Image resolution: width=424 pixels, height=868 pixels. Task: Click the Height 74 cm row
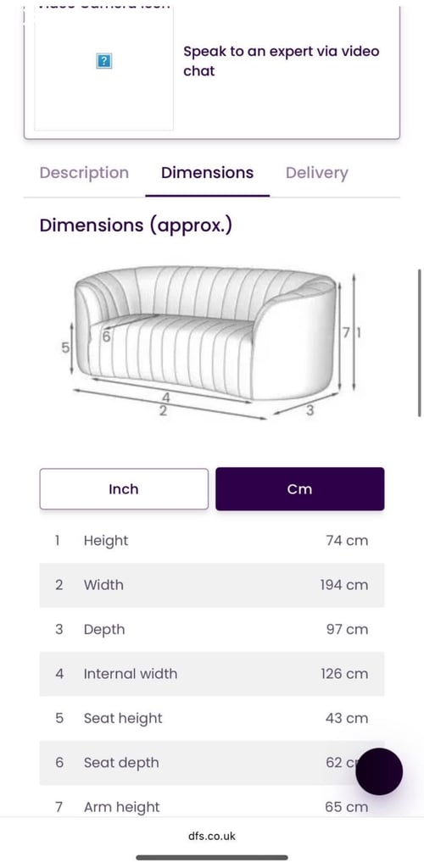pyautogui.click(x=212, y=541)
